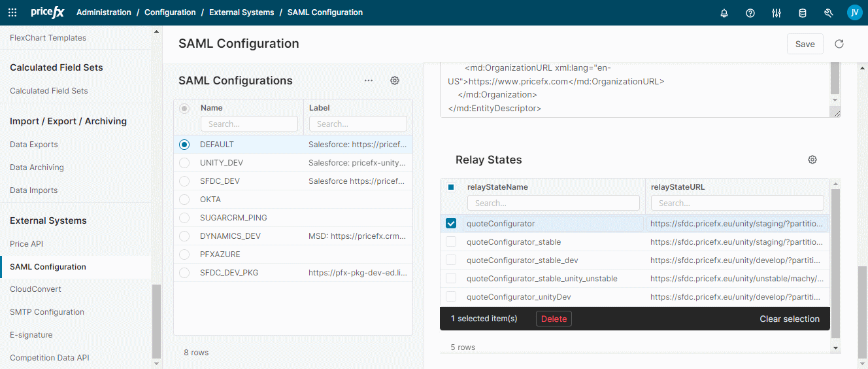Open the wrench tools icon
The width and height of the screenshot is (868, 369).
click(x=829, y=13)
